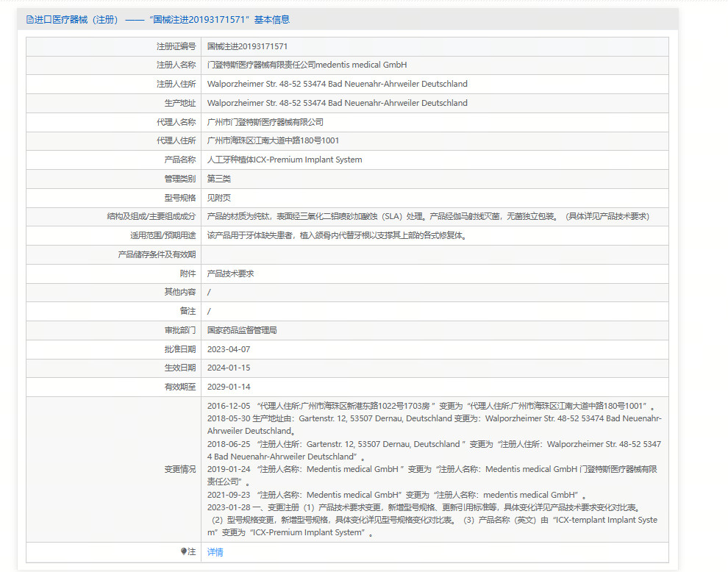Click the empty 产品储存条件及有效期 value cell
The height and width of the screenshot is (572, 728).
(434, 254)
